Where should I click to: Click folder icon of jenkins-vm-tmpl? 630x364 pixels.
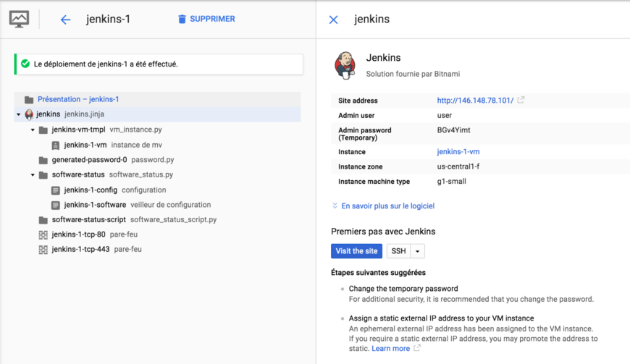click(43, 130)
